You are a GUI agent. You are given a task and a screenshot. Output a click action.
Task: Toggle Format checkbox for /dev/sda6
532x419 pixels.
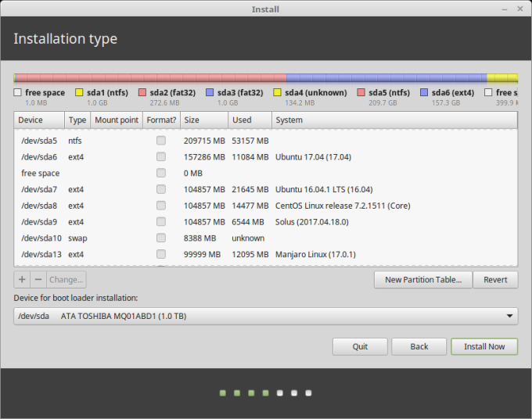pos(161,156)
